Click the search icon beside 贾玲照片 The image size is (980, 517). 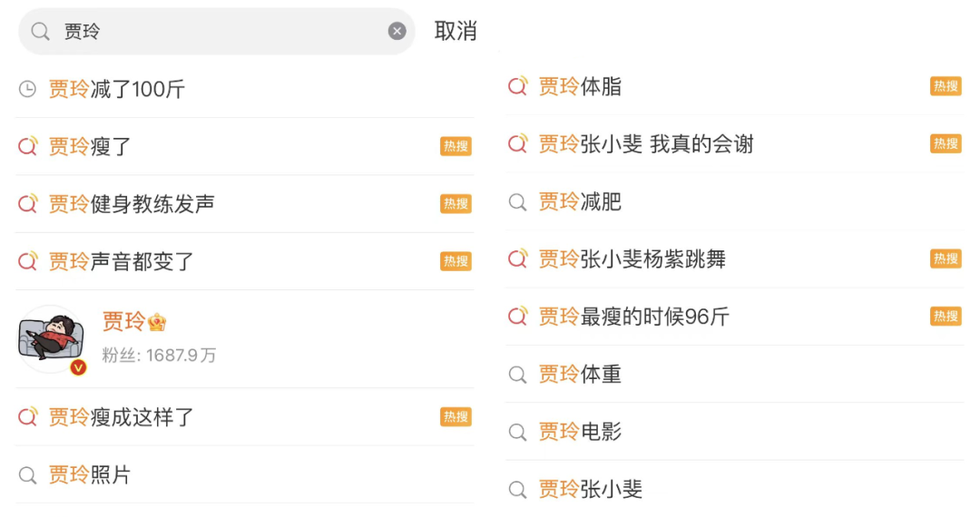28,475
